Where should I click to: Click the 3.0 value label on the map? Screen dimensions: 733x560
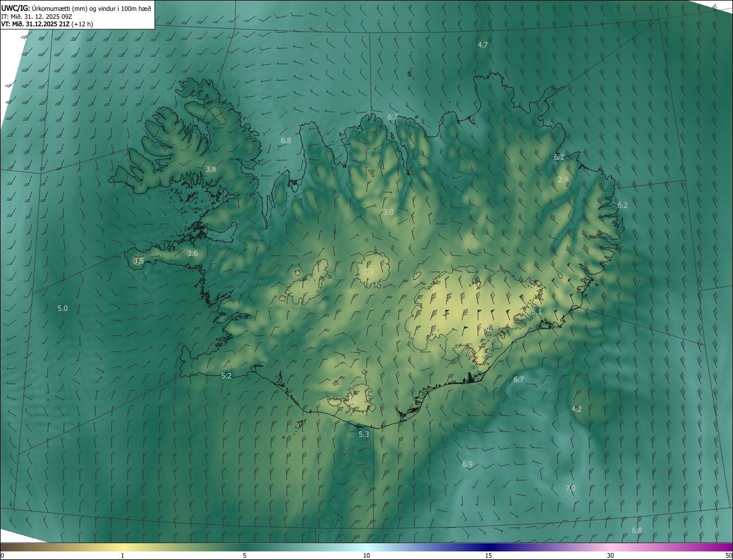tap(388, 212)
